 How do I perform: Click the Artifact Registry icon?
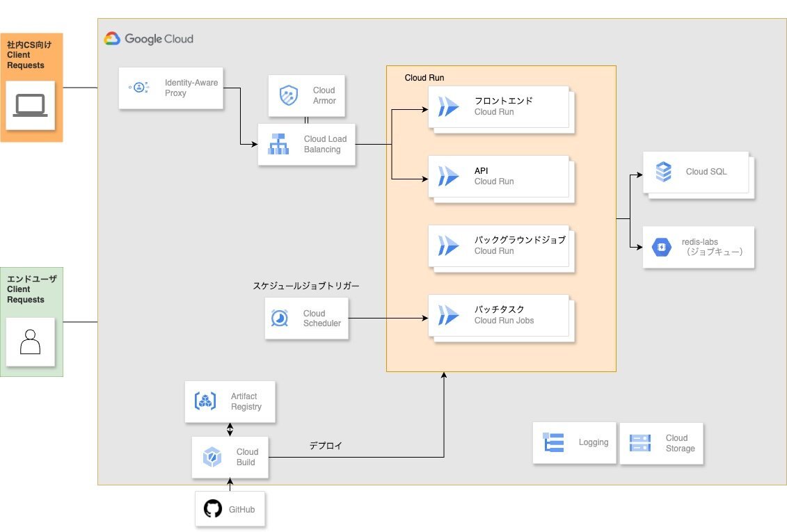pyautogui.click(x=205, y=401)
